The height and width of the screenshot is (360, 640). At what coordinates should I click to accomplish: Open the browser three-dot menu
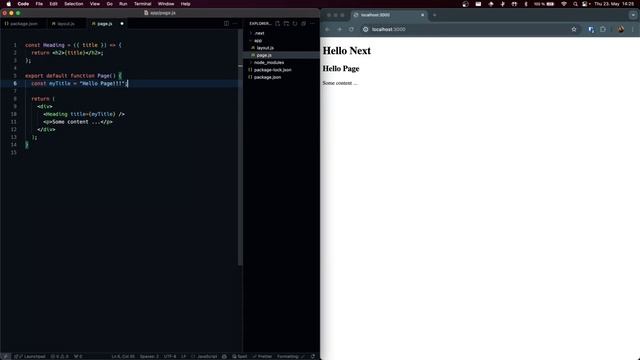(633, 29)
